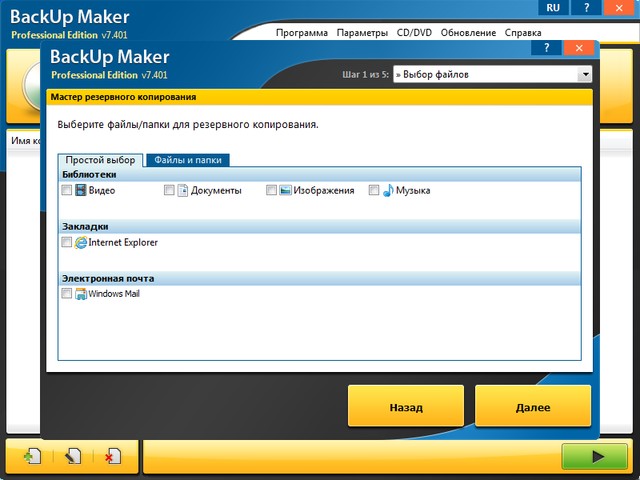The width and height of the screenshot is (640, 480).
Task: Click the Далее button
Action: tap(532, 407)
